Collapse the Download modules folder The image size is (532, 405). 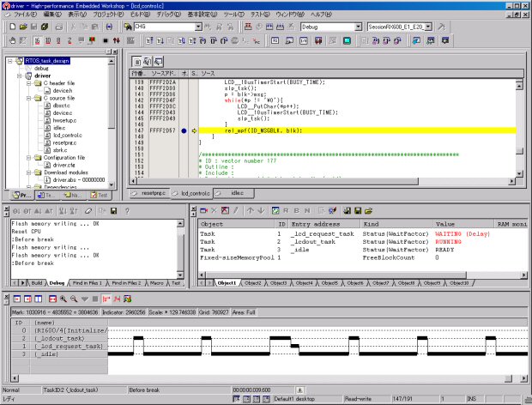tap(29, 172)
